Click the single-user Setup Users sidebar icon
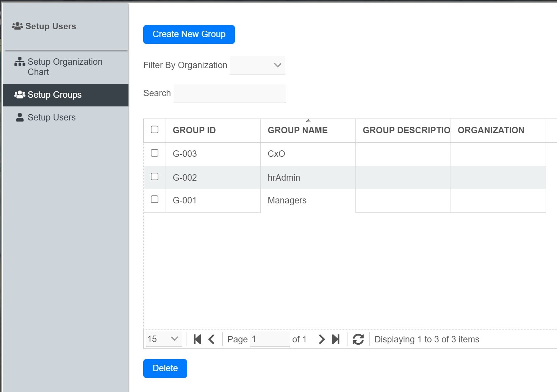This screenshot has height=392, width=557. (20, 117)
